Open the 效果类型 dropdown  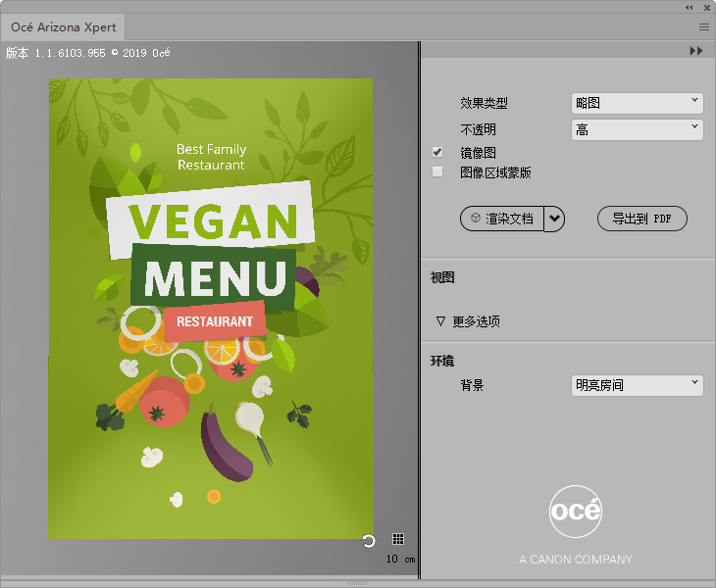[637, 103]
